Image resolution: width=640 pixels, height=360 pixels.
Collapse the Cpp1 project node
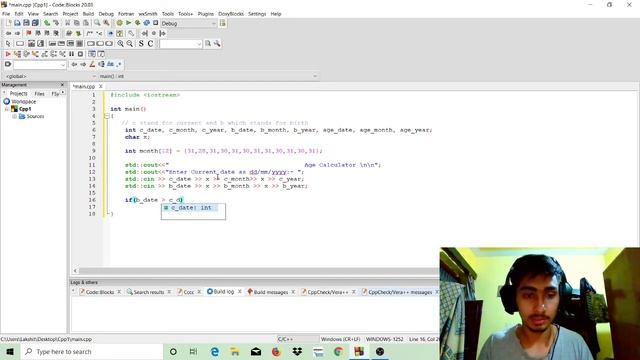point(7,109)
